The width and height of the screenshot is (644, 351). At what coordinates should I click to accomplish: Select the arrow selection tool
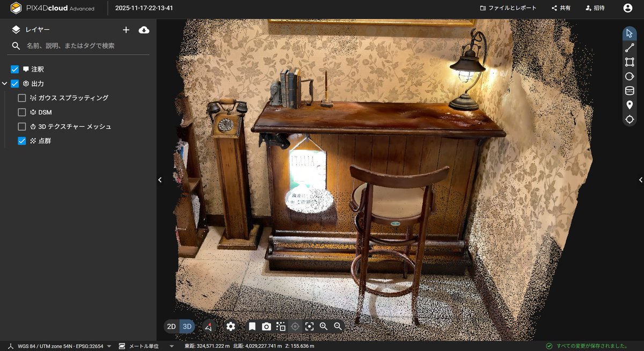(629, 33)
